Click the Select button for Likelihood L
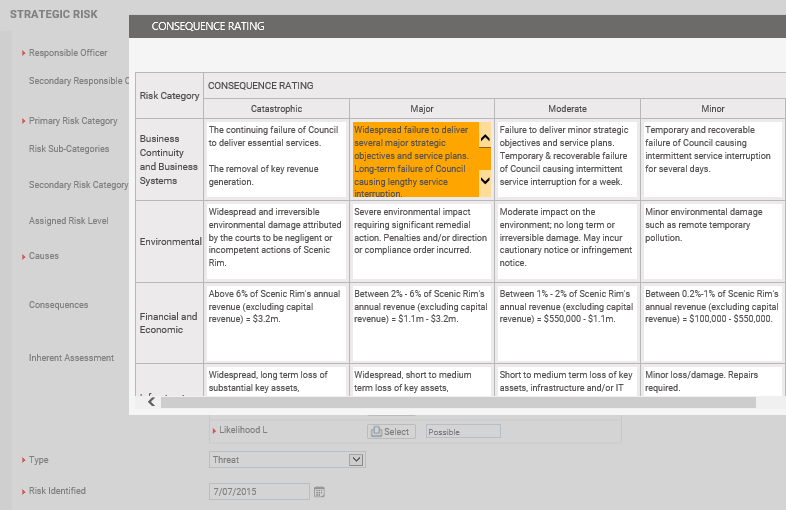The width and height of the screenshot is (786, 510). pyautogui.click(x=391, y=432)
